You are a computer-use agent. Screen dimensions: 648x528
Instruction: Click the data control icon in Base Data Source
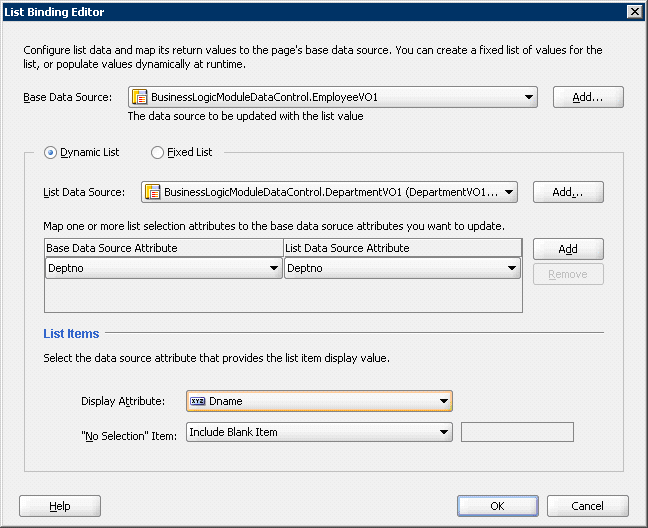click(140, 98)
